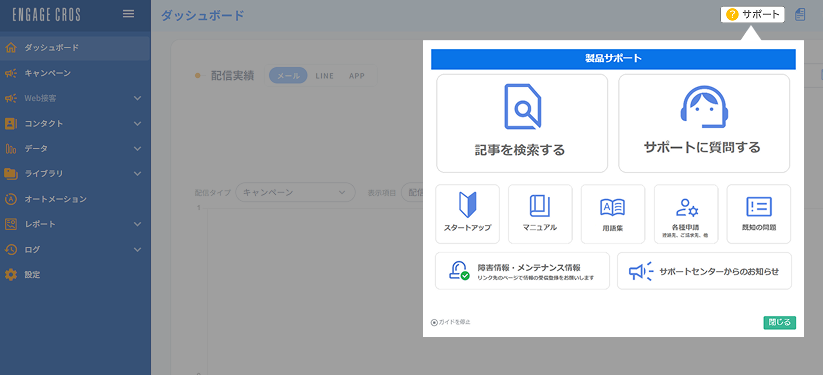The image size is (823, 375).
Task: Click 記事を検索する text
Action: coord(520,150)
